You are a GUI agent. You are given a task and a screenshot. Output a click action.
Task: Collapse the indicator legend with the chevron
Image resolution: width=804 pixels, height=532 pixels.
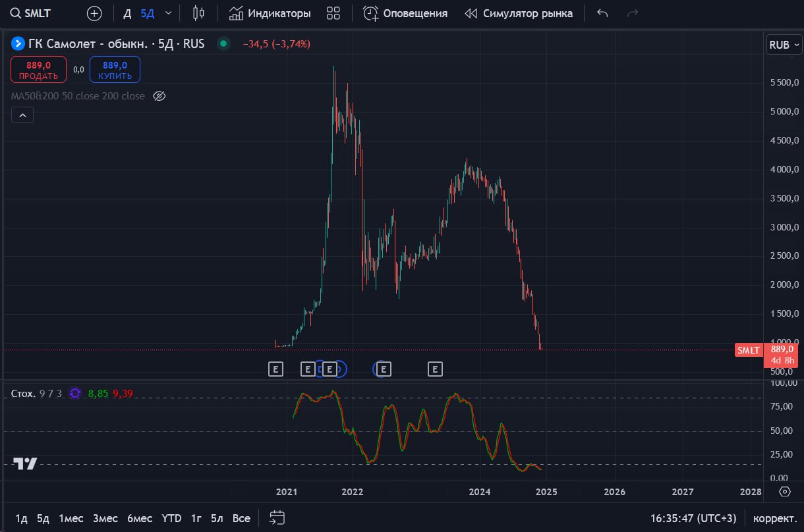pos(22,116)
